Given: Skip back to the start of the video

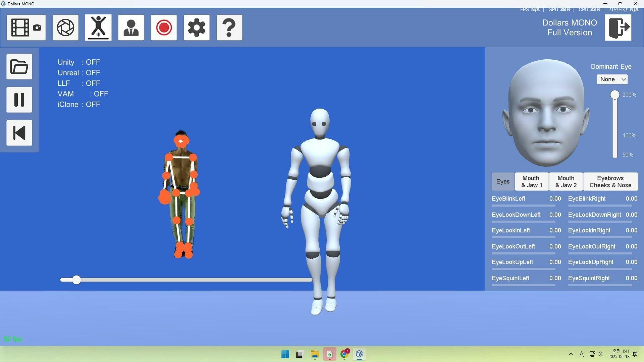Looking at the screenshot, I should [x=19, y=133].
